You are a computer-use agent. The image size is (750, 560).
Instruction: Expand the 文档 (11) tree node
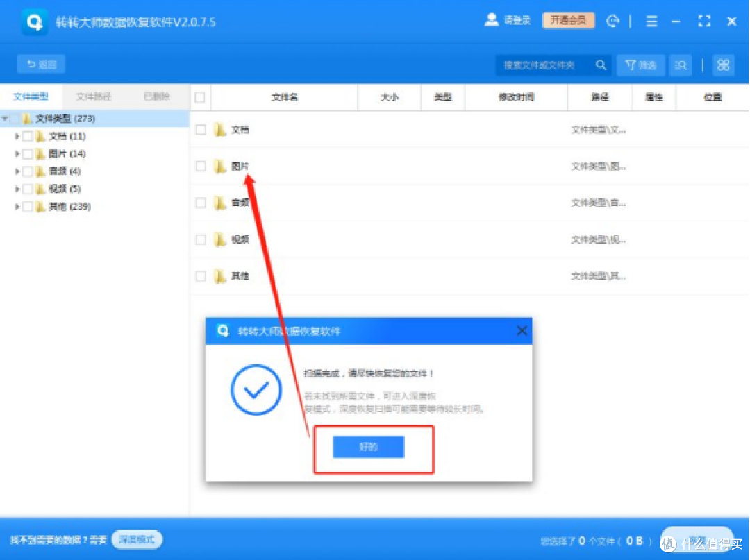(17, 137)
